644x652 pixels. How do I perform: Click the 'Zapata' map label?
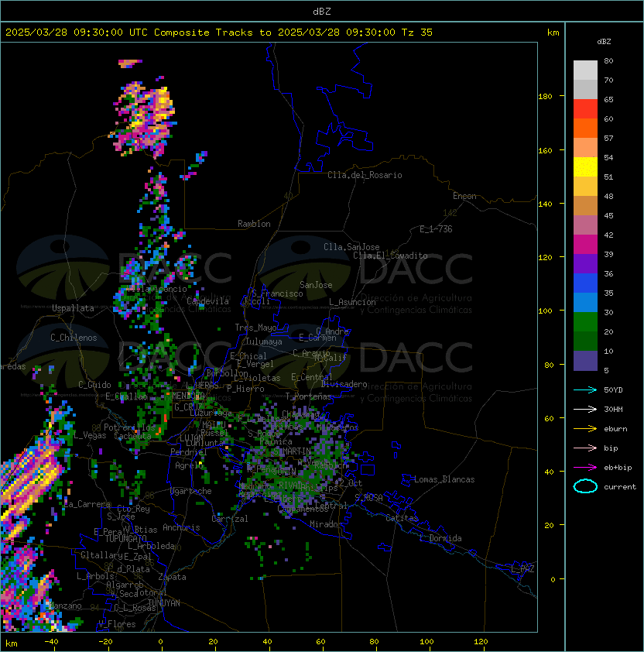point(172,577)
